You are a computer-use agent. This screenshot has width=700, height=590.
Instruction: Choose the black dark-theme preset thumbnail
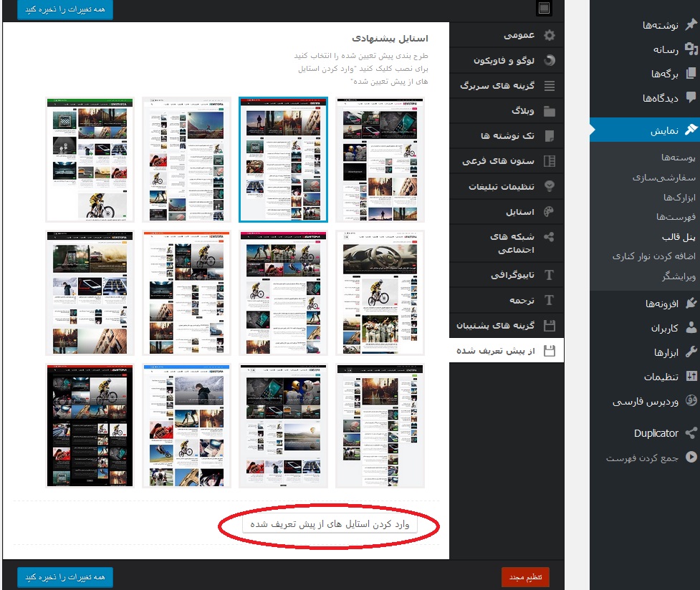[90, 425]
